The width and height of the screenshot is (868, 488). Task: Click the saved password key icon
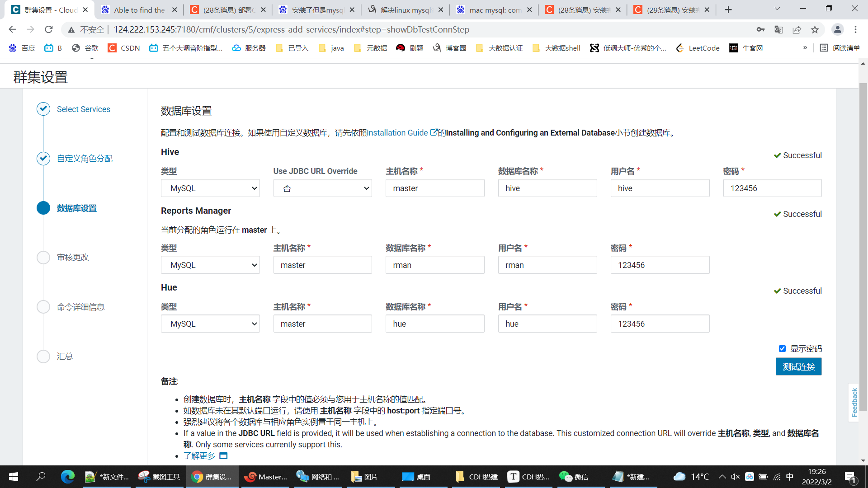click(x=760, y=29)
